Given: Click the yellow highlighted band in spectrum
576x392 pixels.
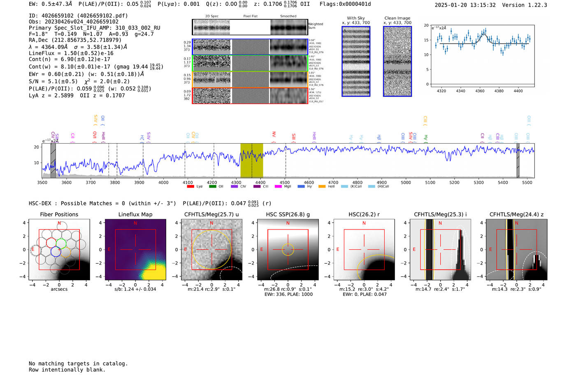Looking at the screenshot, I should click(252, 160).
